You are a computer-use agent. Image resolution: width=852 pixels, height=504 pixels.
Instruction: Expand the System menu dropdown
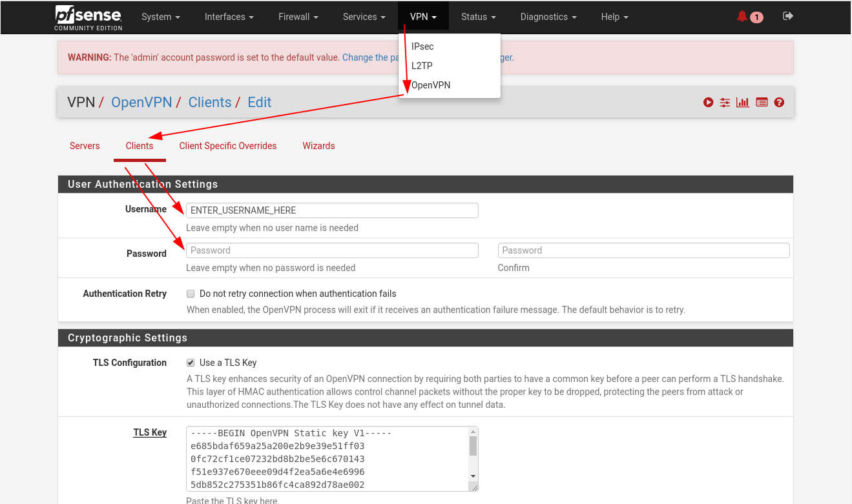pos(161,17)
